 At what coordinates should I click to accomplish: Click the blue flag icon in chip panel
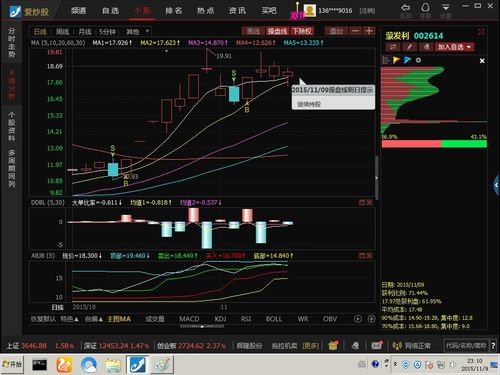click(407, 60)
